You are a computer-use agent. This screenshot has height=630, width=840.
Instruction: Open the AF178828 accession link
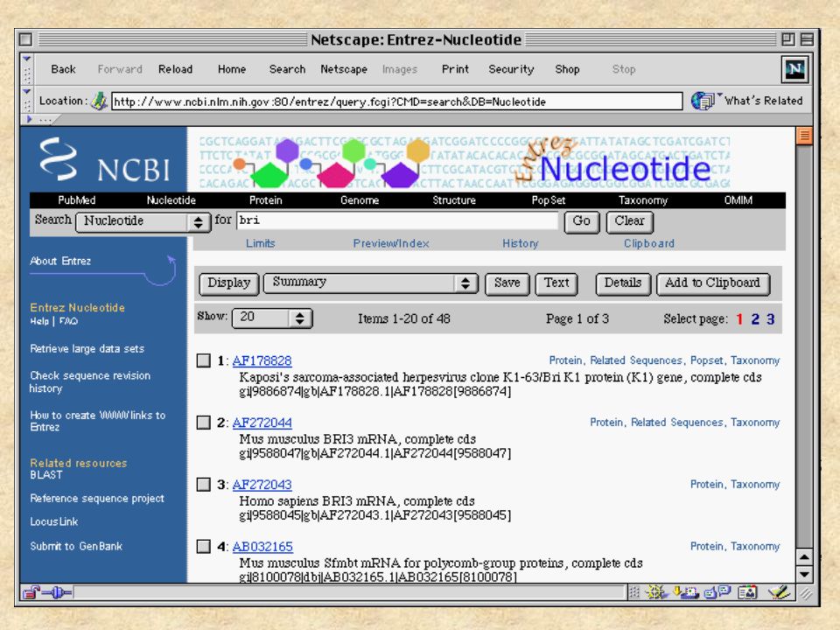(x=262, y=361)
